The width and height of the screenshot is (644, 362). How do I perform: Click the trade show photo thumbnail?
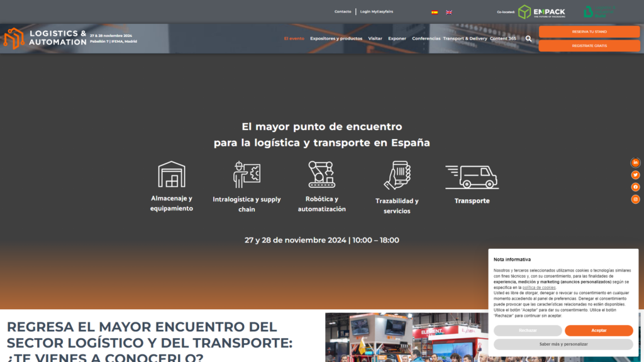[x=407, y=337]
